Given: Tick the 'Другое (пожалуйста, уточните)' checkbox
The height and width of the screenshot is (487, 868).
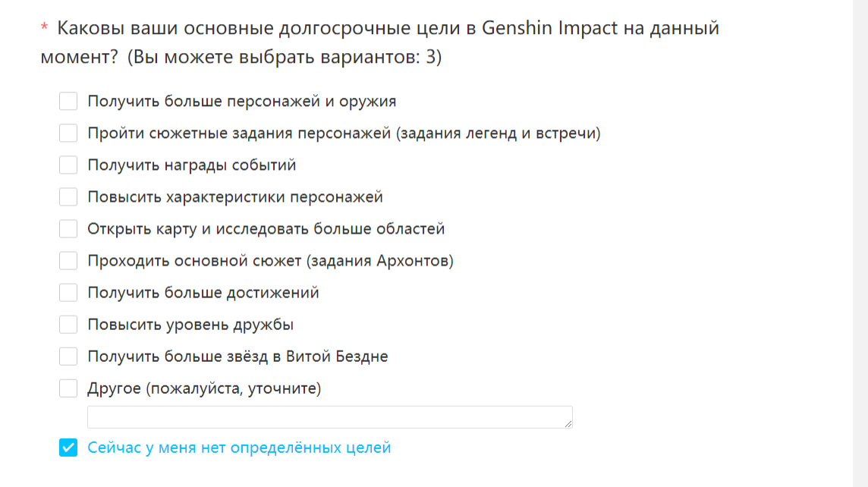Looking at the screenshot, I should (68, 388).
